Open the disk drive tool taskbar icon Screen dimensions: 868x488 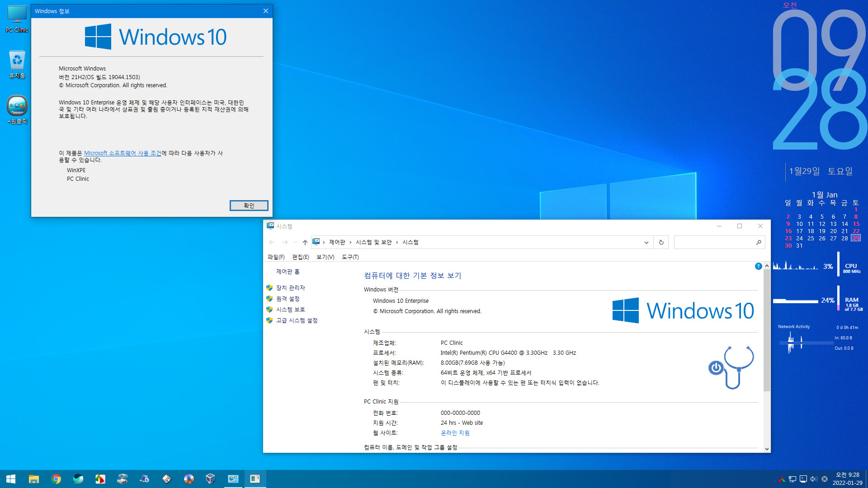pyautogui.click(x=122, y=479)
